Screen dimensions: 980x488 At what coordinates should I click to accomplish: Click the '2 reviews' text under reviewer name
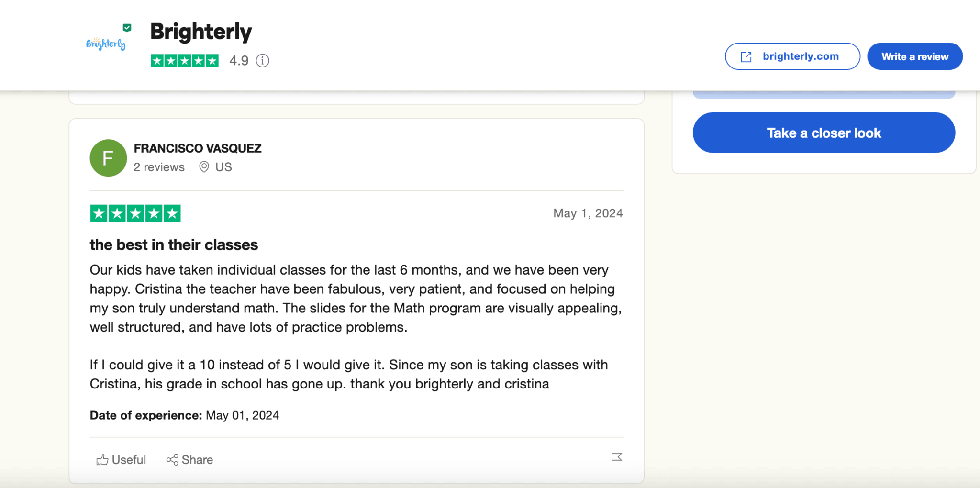[x=159, y=167]
